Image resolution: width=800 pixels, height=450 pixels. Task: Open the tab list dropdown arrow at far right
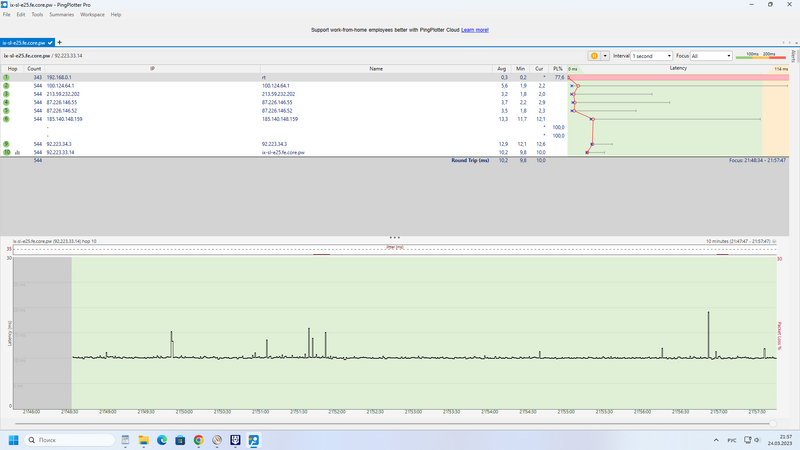click(796, 43)
